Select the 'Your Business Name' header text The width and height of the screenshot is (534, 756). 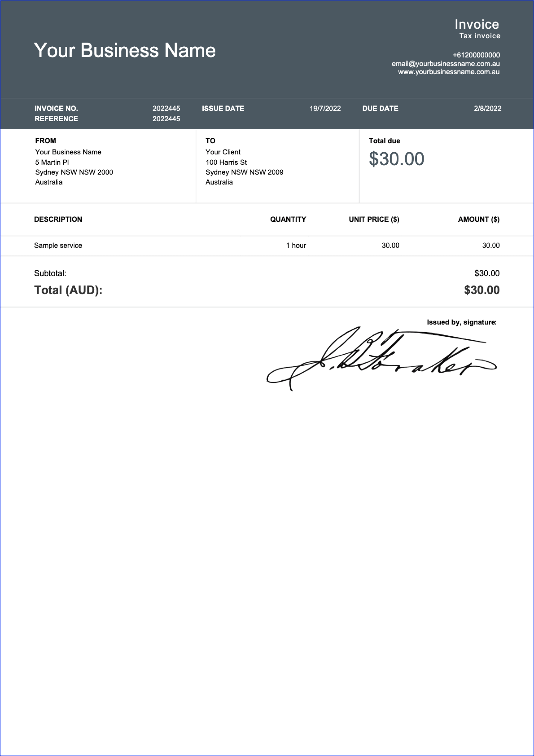(125, 50)
